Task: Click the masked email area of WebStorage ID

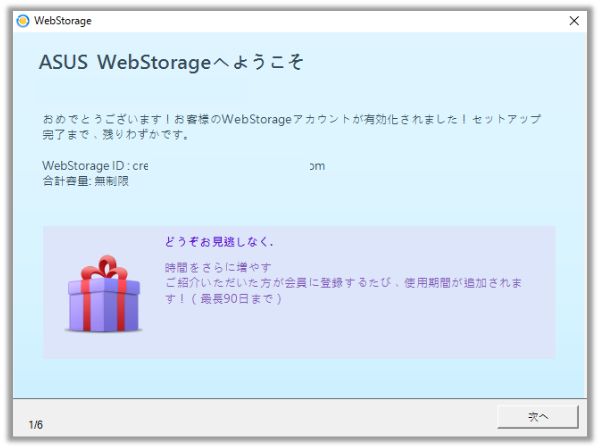Action: [x=228, y=166]
